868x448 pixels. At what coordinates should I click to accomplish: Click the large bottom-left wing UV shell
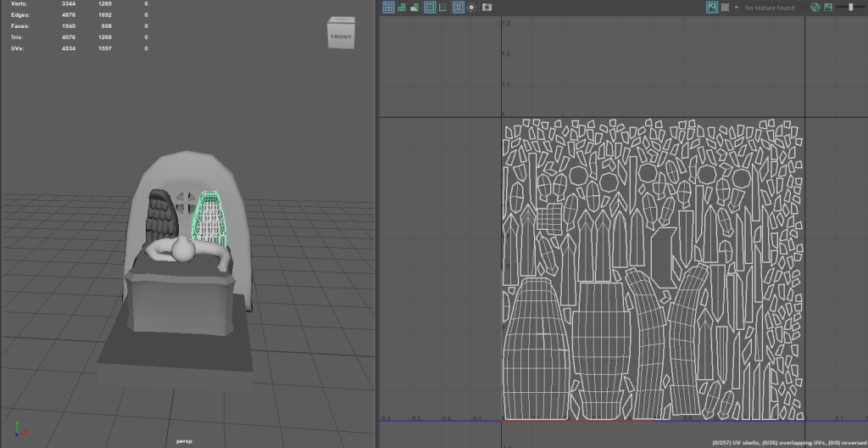point(536,348)
